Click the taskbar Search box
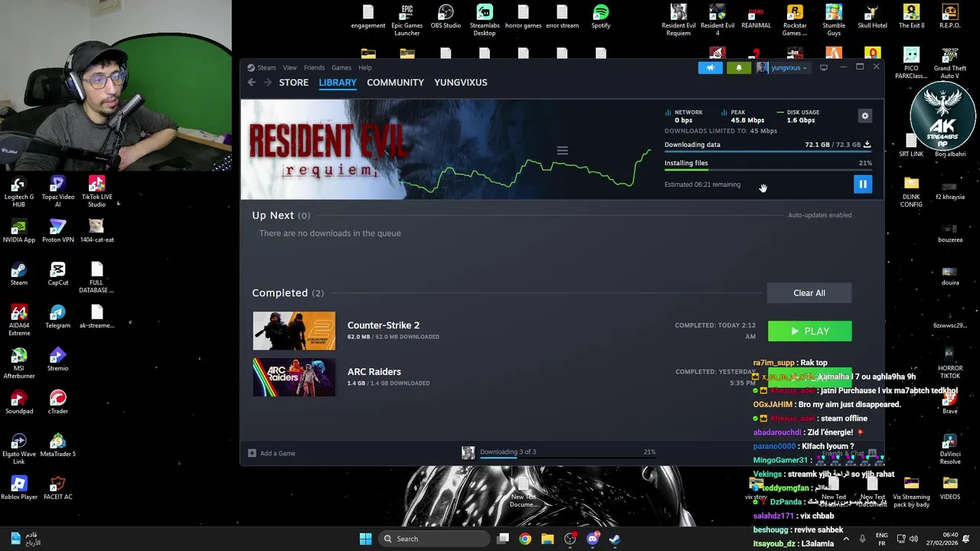This screenshot has width=980, height=551. pyautogui.click(x=434, y=539)
